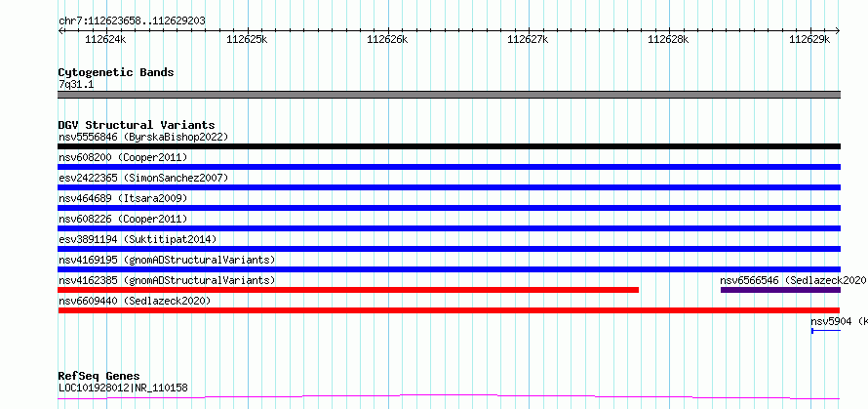Click the 112627k ruler tick label
Image resolution: width=868 pixels, height=409 pixels.
point(528,39)
